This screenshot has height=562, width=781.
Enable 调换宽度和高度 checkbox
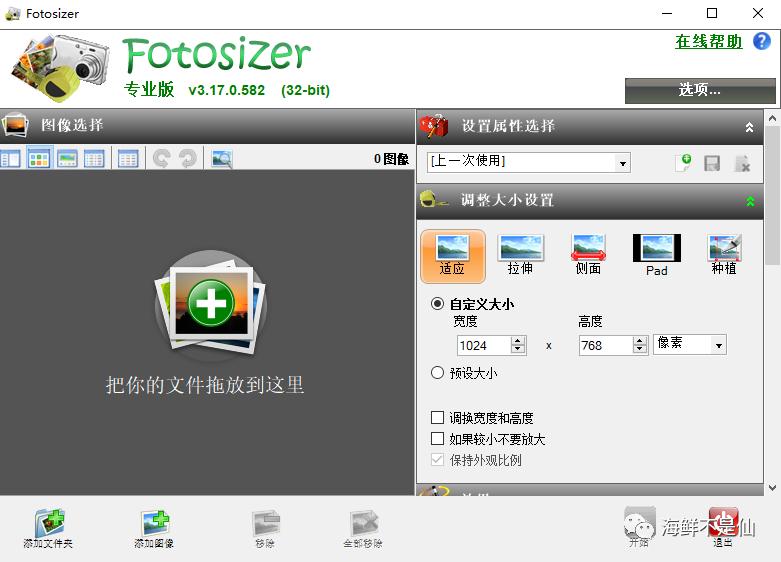tap(437, 417)
